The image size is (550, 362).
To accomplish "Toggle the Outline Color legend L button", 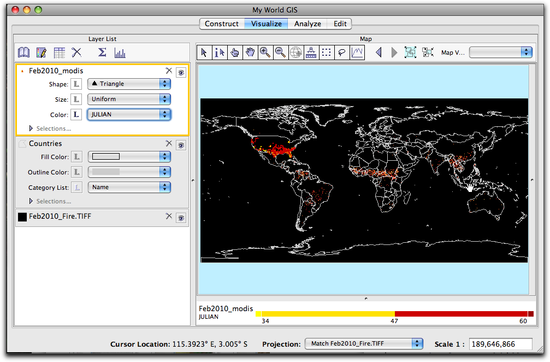I will click(76, 172).
